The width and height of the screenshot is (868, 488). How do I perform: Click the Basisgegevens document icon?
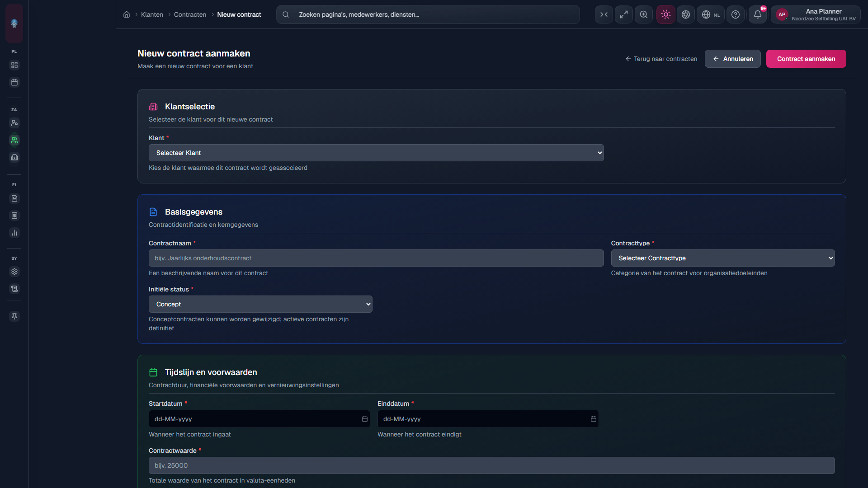click(153, 212)
